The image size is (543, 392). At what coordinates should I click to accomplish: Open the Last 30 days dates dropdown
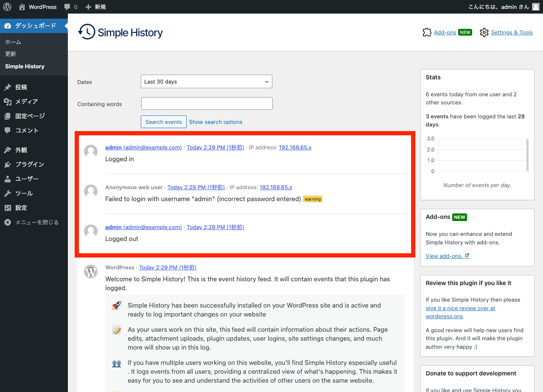pyautogui.click(x=207, y=81)
